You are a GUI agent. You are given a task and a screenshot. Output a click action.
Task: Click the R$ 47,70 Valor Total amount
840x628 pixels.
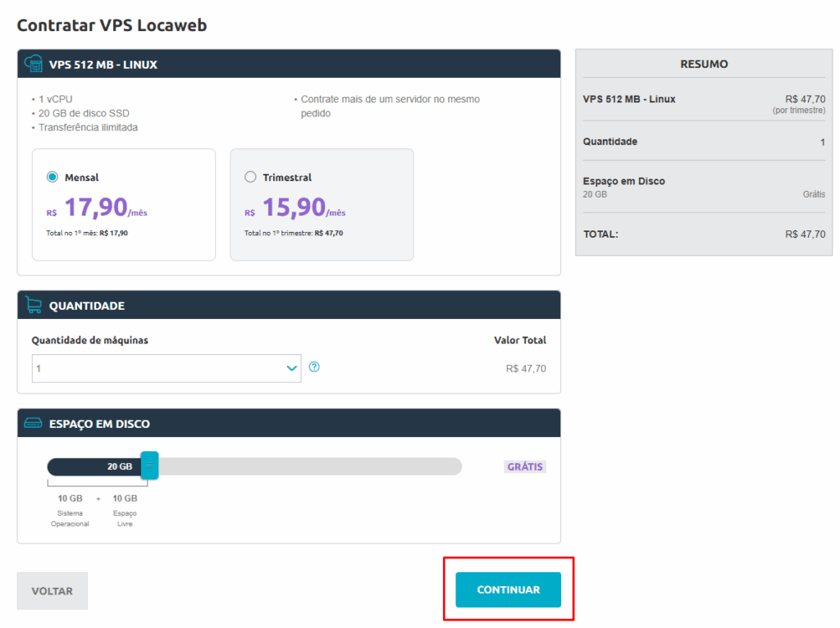coord(526,368)
